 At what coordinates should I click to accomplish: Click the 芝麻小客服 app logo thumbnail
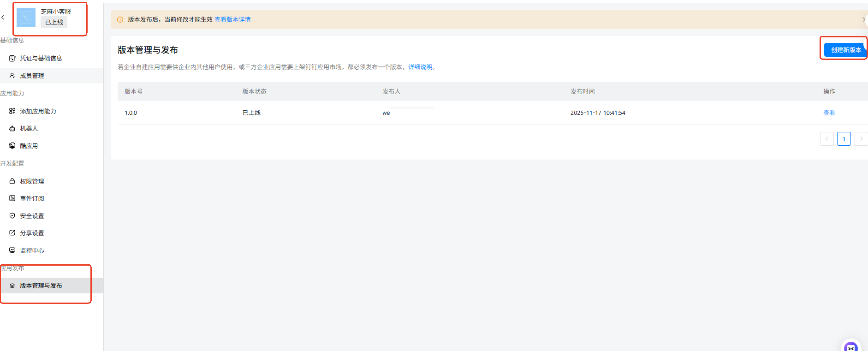point(26,18)
